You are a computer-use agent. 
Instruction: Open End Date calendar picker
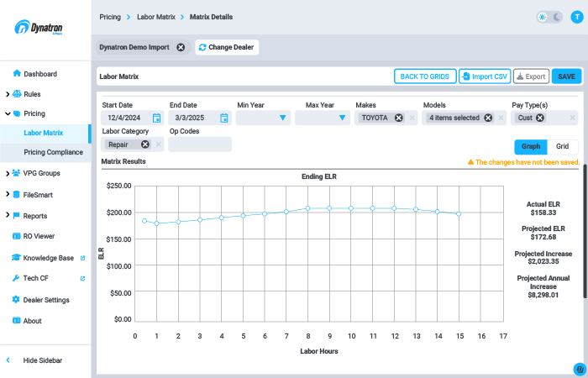point(224,118)
